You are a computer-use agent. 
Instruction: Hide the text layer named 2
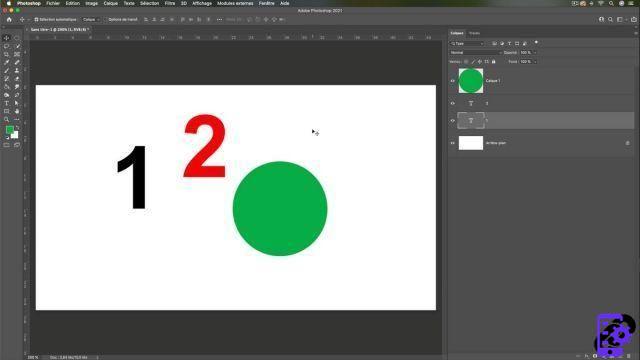pos(452,103)
